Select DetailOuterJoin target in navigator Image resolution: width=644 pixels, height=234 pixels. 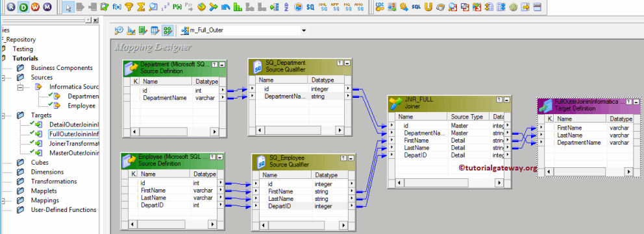point(74,124)
